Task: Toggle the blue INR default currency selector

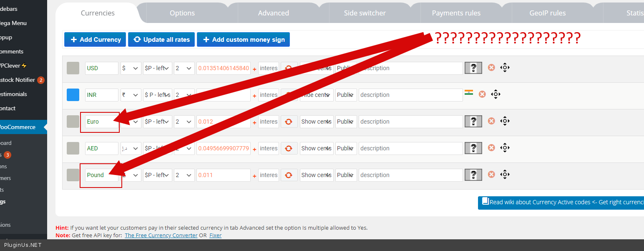Action: [x=73, y=95]
